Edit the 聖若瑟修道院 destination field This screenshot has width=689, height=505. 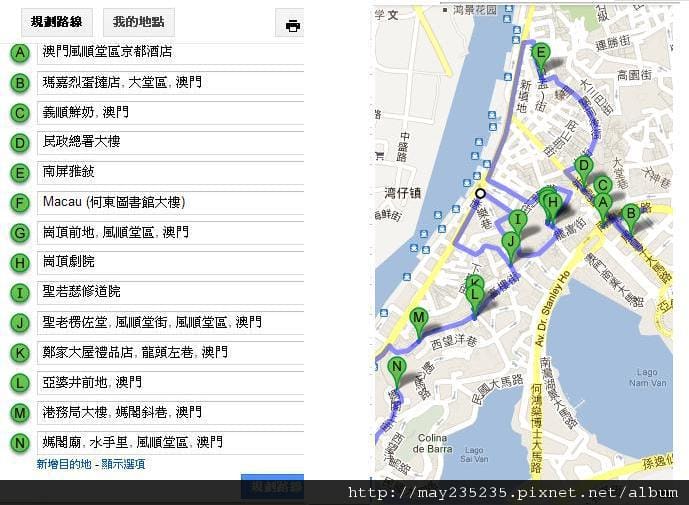pos(170,293)
